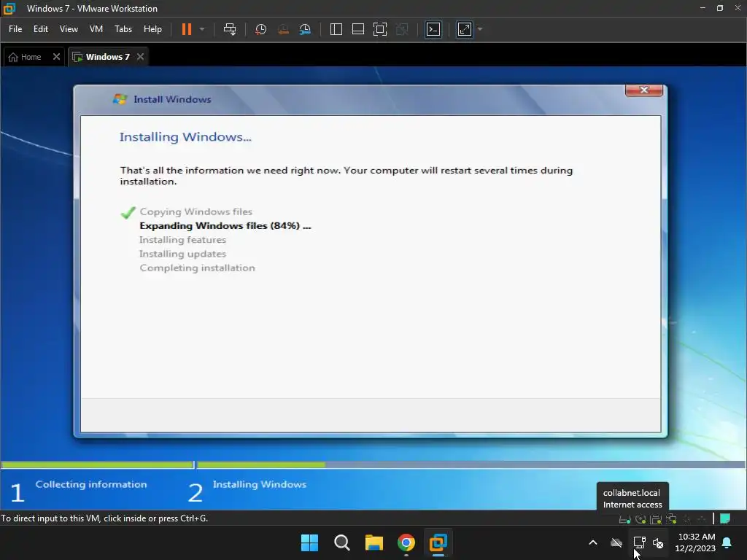Open the VM menu
Viewport: 747px width, 560px height.
tap(96, 29)
